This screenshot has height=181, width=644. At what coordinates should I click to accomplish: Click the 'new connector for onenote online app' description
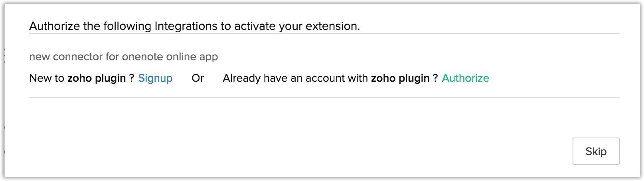pos(123,57)
